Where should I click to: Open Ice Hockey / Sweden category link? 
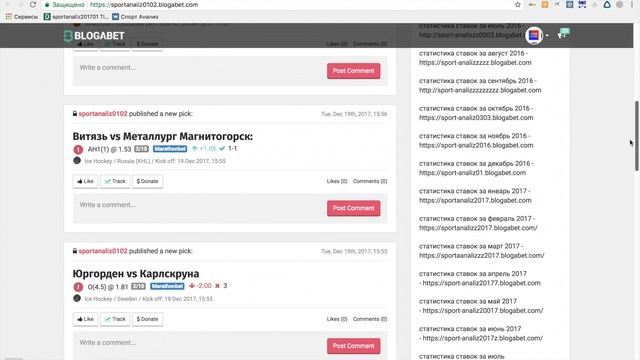point(111,299)
